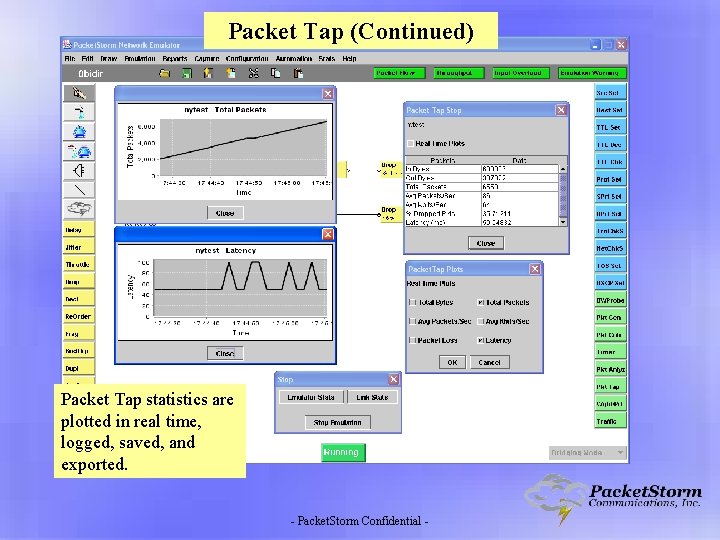Select the ReOrder impairment button
The image size is (720, 540).
(79, 316)
